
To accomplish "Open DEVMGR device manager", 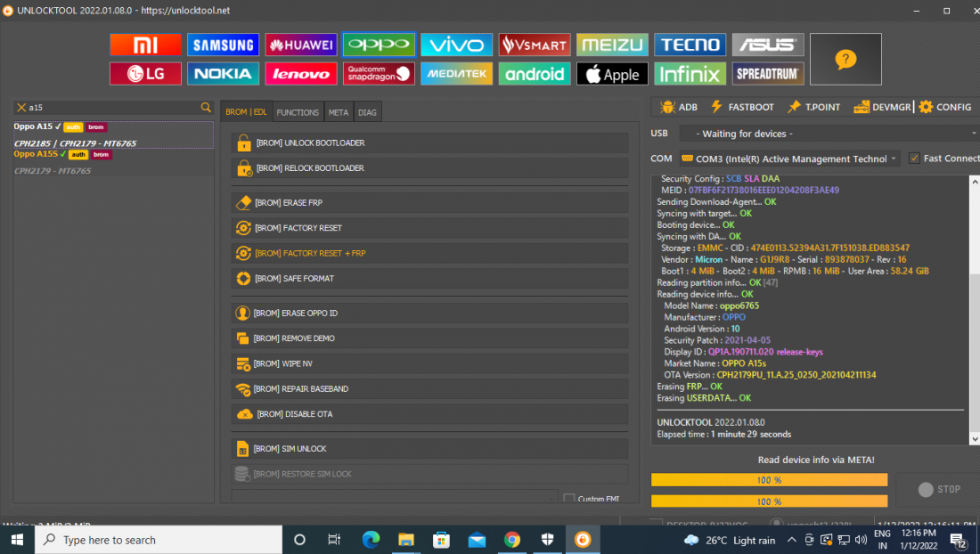I will click(883, 107).
